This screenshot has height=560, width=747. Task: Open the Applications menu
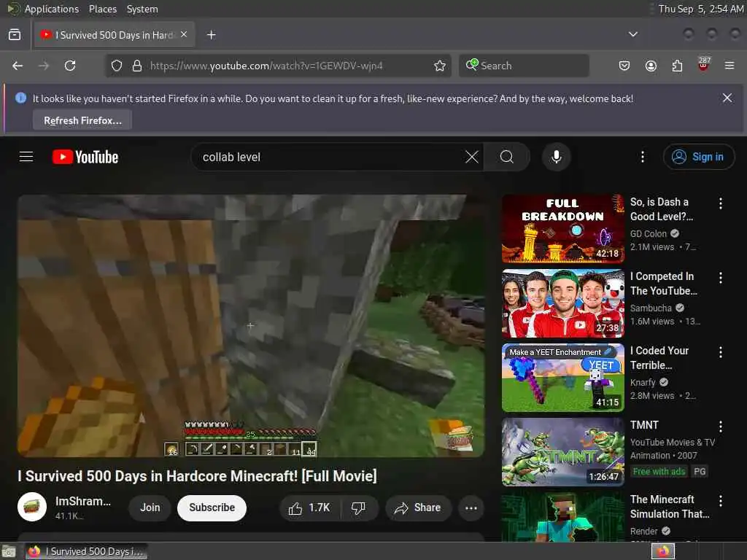click(x=52, y=9)
